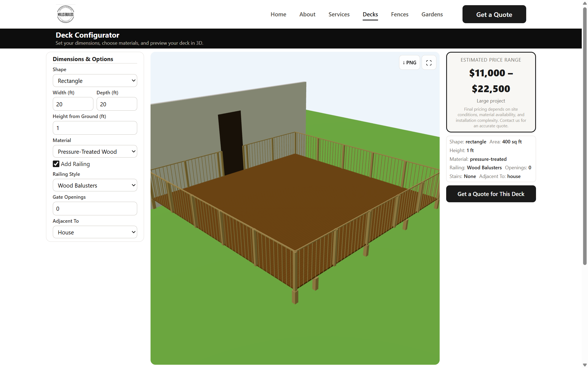Image resolution: width=588 pixels, height=368 pixels.
Task: Focus the Depth (ft) input field
Action: coord(117,104)
